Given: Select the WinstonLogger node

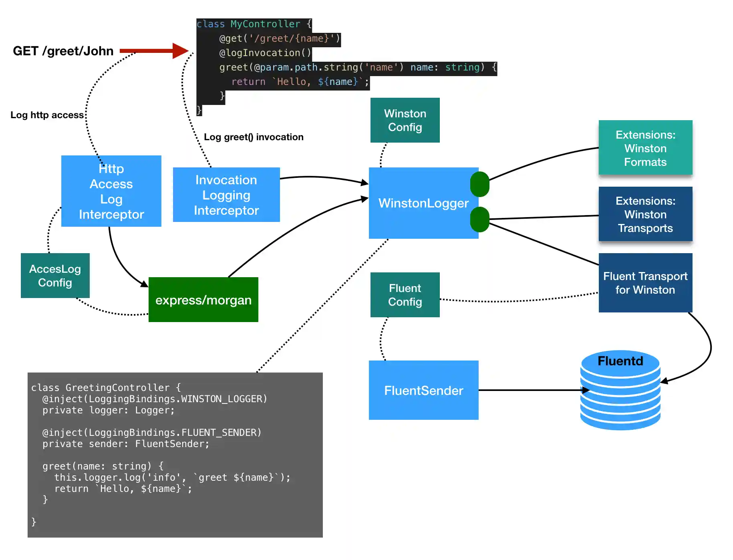Looking at the screenshot, I should (423, 203).
